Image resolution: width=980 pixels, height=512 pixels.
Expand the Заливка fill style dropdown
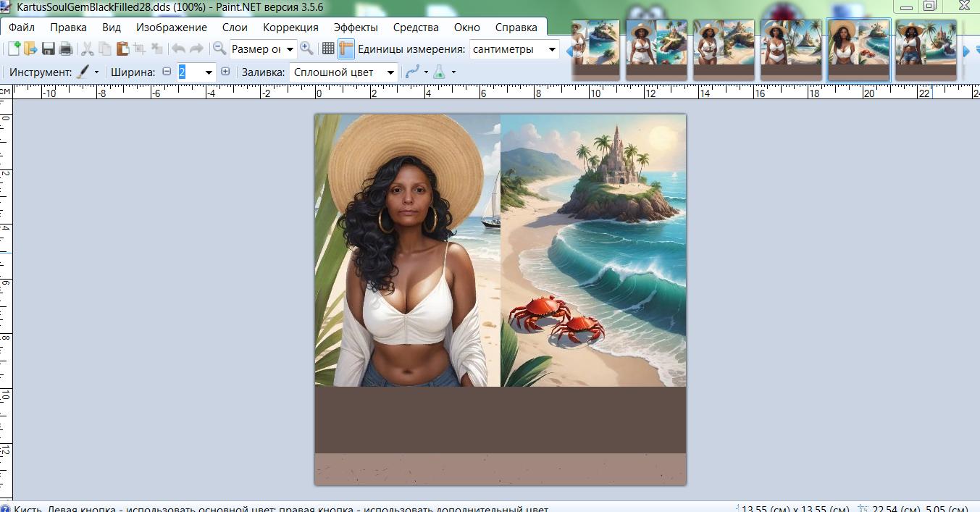click(x=343, y=72)
